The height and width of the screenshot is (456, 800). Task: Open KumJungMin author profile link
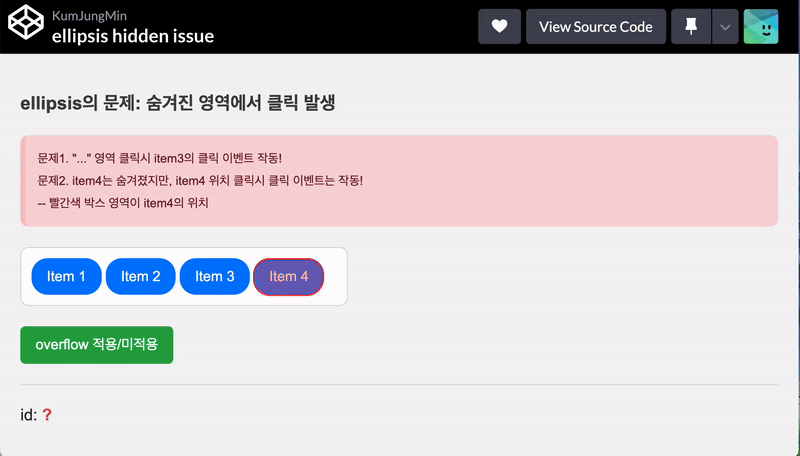(x=89, y=16)
